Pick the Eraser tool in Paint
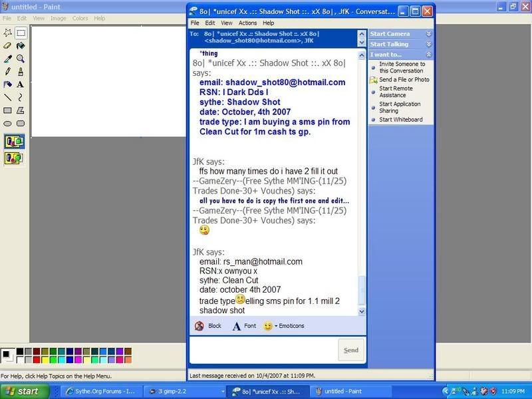532x399 pixels. [x=7, y=46]
